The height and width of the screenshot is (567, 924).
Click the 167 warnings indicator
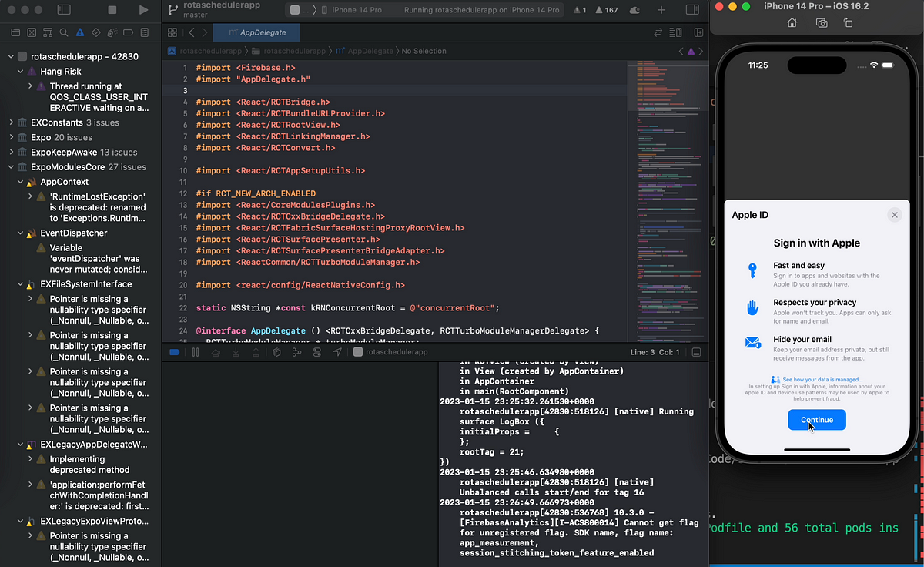click(607, 10)
